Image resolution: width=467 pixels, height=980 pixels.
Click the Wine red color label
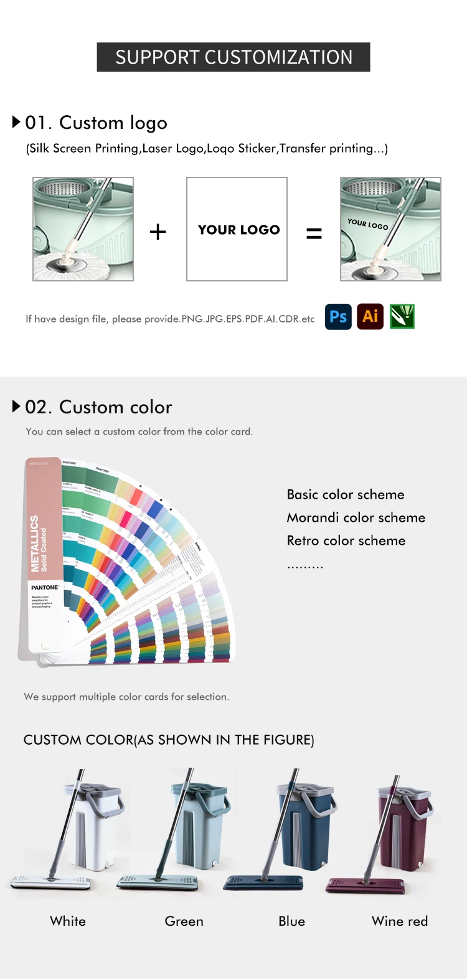400,921
